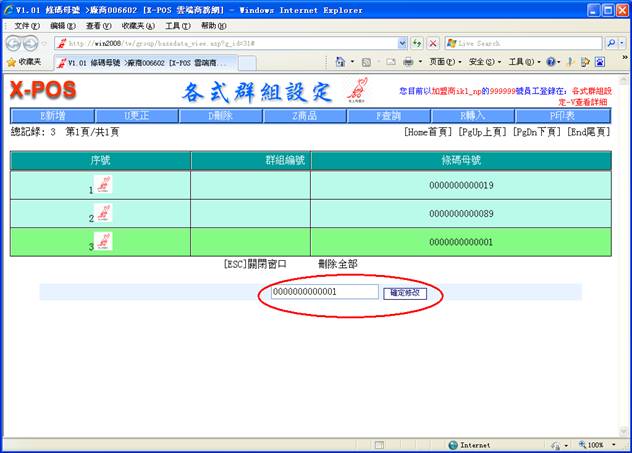Screen dimensions: 632x453
Task: Click the Stop loading X button
Action: 432,44
